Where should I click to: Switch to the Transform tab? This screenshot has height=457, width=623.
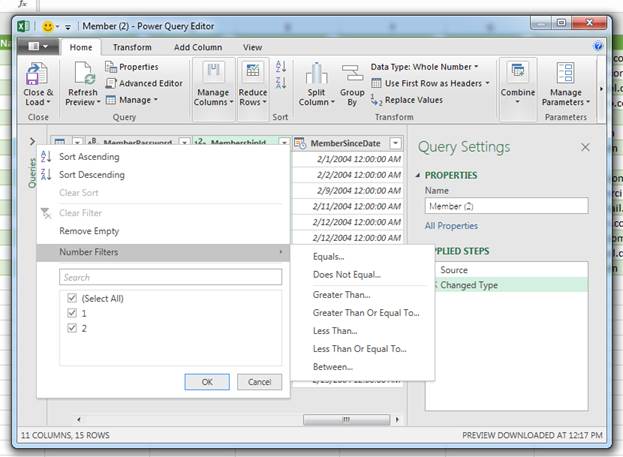click(x=132, y=47)
